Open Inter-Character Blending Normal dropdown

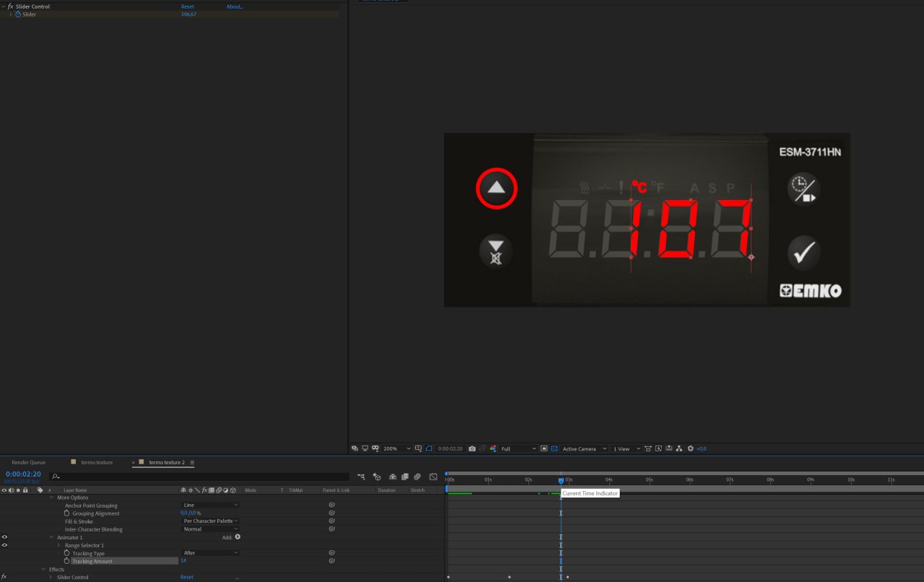[x=210, y=529]
